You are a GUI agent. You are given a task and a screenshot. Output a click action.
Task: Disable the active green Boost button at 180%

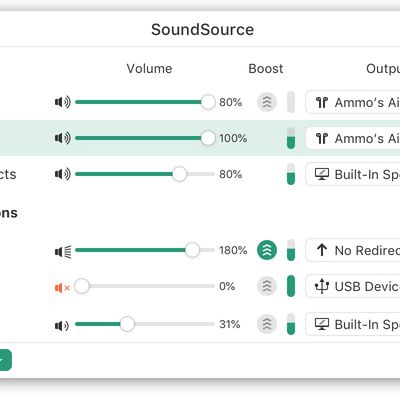pos(267,250)
